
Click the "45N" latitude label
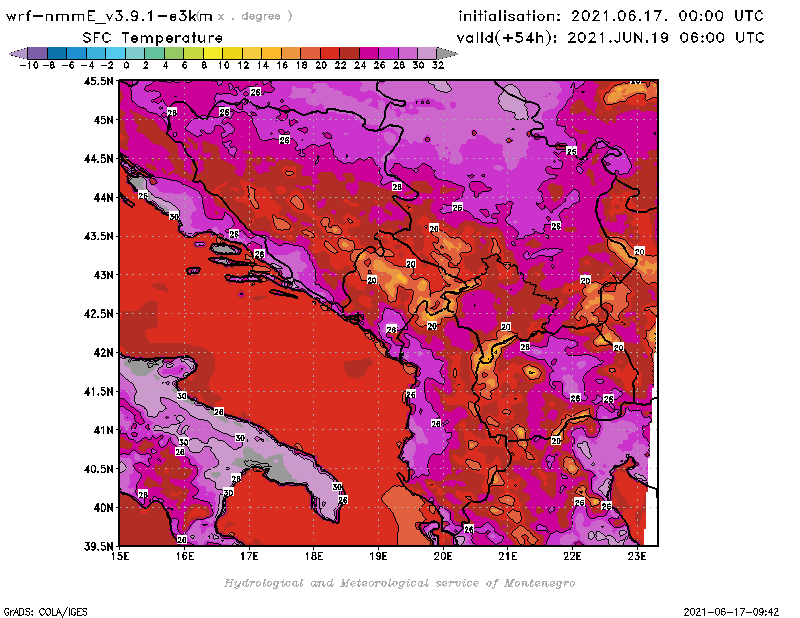tap(103, 120)
